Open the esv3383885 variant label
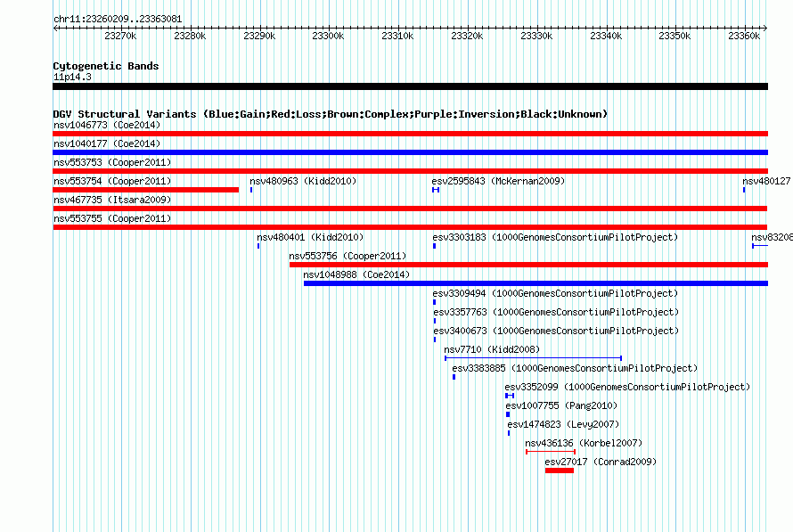 [575, 368]
